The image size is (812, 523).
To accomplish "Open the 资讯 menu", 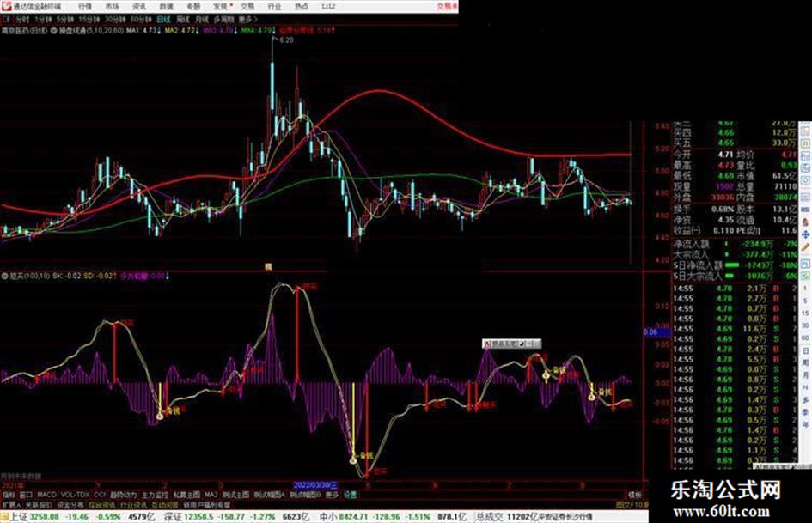I will point(139,7).
